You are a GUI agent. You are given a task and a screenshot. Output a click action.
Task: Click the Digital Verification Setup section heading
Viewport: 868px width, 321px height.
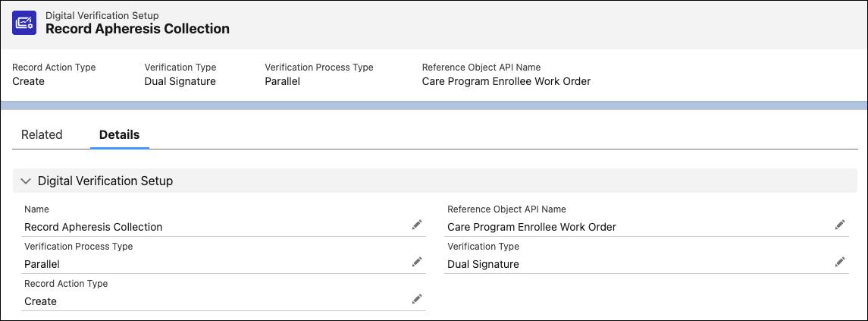tap(105, 181)
